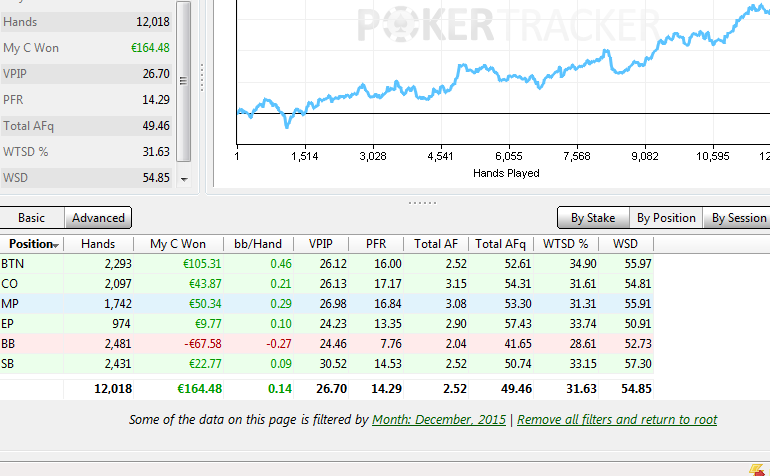Switch to the Advanced tab
The image size is (770, 476).
98,218
